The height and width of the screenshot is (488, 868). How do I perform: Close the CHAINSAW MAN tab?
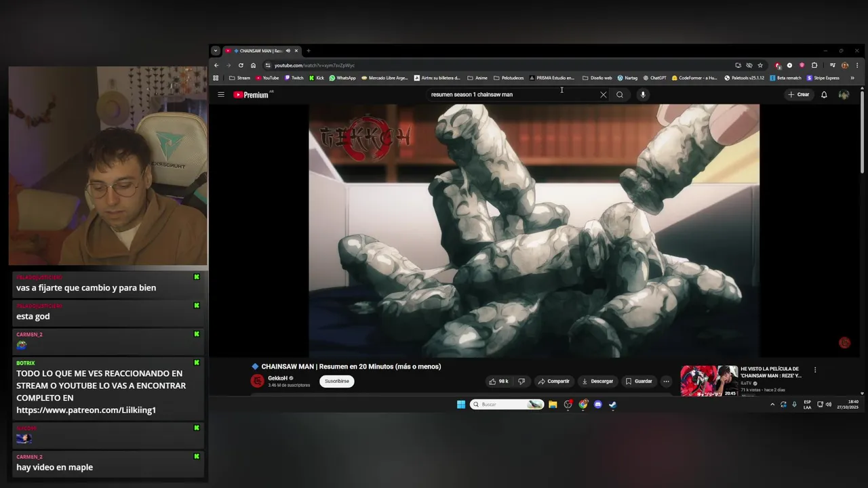[x=296, y=51]
